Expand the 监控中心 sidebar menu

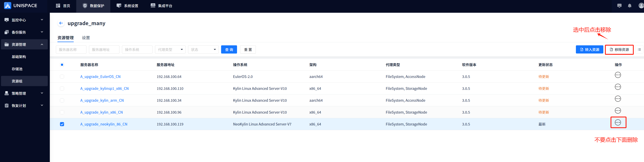pyautogui.click(x=42, y=20)
